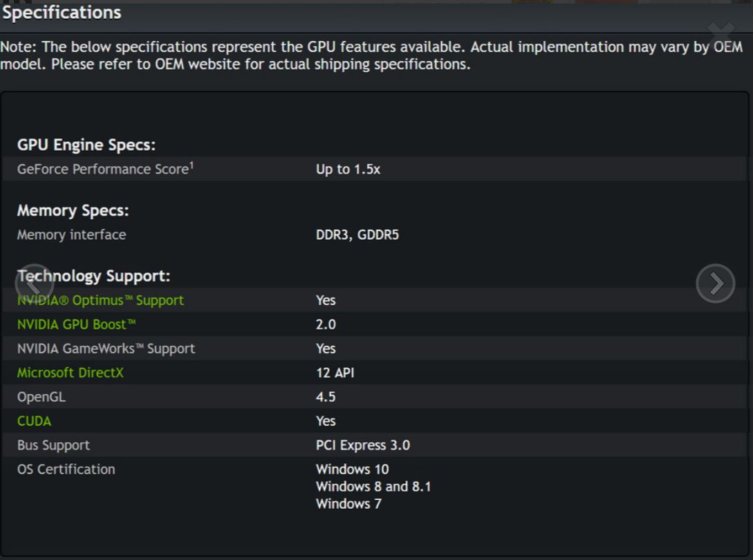This screenshot has width=753, height=560.
Task: Click the PCI Express 3.0 value
Action: point(362,445)
